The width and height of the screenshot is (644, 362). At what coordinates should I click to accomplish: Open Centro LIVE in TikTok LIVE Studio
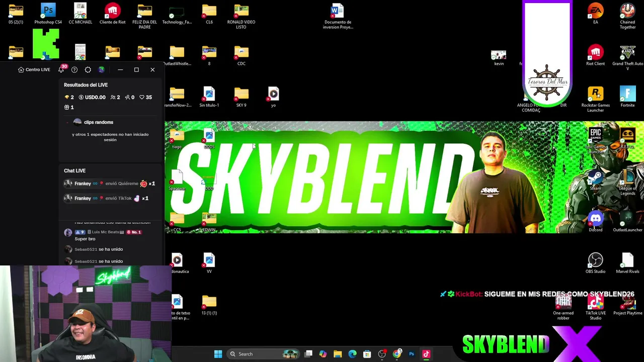click(34, 70)
